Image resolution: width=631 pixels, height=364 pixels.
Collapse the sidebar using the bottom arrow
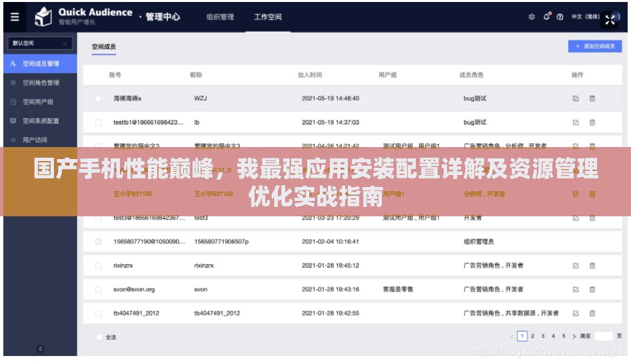click(x=40, y=349)
